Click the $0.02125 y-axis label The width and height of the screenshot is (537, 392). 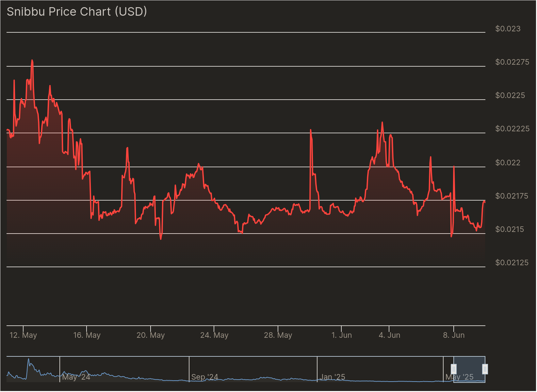512,263
